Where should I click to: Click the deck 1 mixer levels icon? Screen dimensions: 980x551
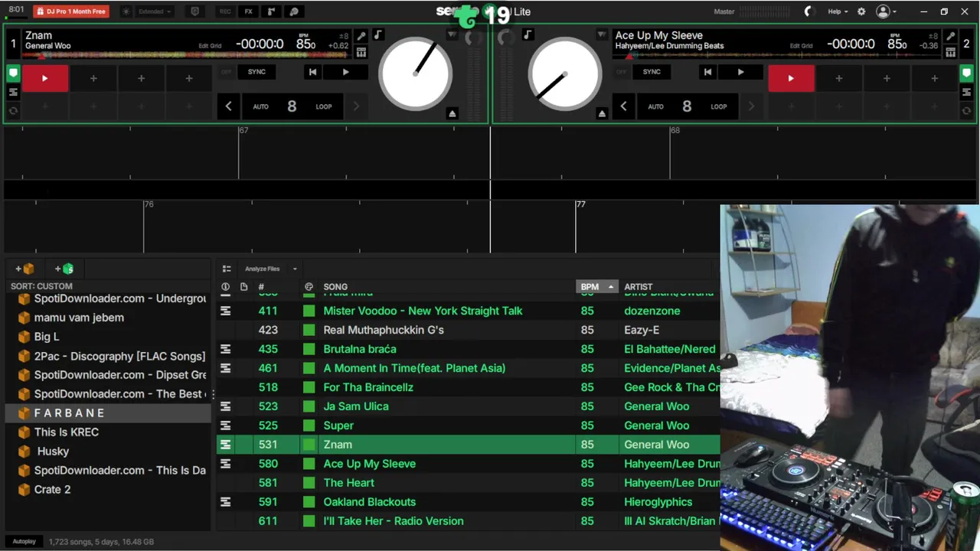click(361, 52)
